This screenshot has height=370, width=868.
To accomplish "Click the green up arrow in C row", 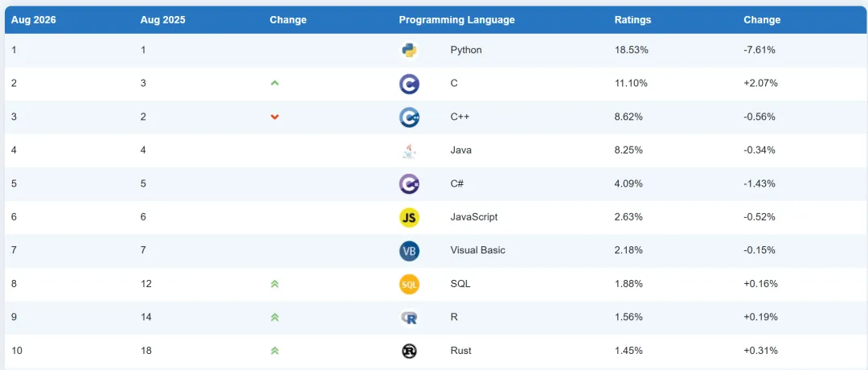I will pyautogui.click(x=275, y=83).
